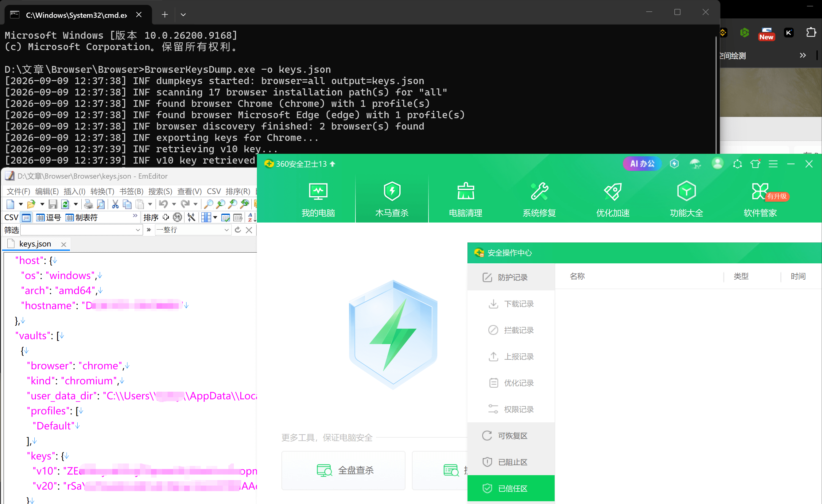Open the 筛选 filter combo box
Screen dimensions: 822x504
point(81,230)
